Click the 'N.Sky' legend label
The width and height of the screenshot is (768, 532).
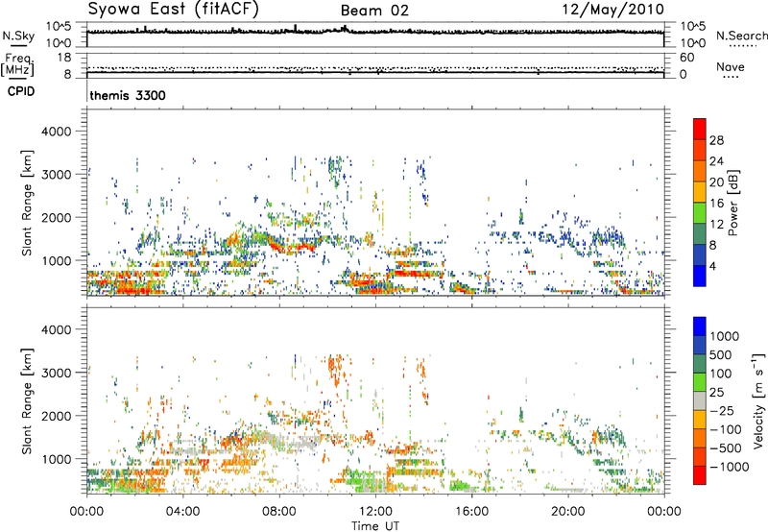pos(18,36)
